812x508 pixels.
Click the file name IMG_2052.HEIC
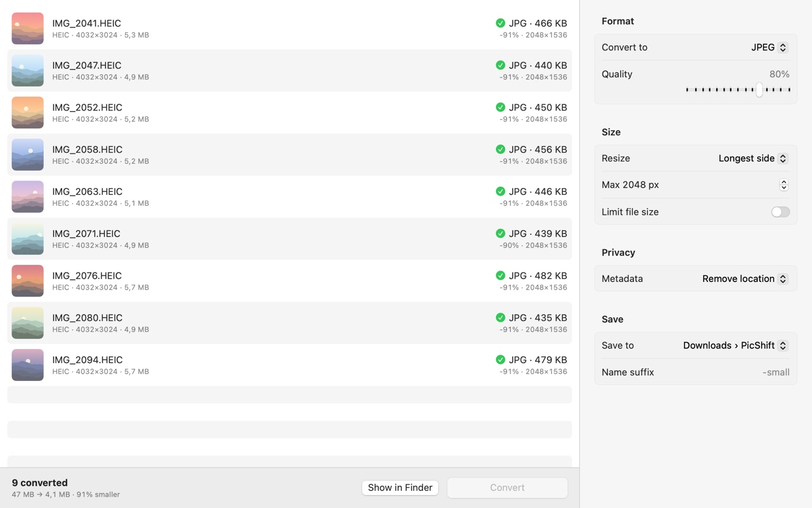coord(87,107)
